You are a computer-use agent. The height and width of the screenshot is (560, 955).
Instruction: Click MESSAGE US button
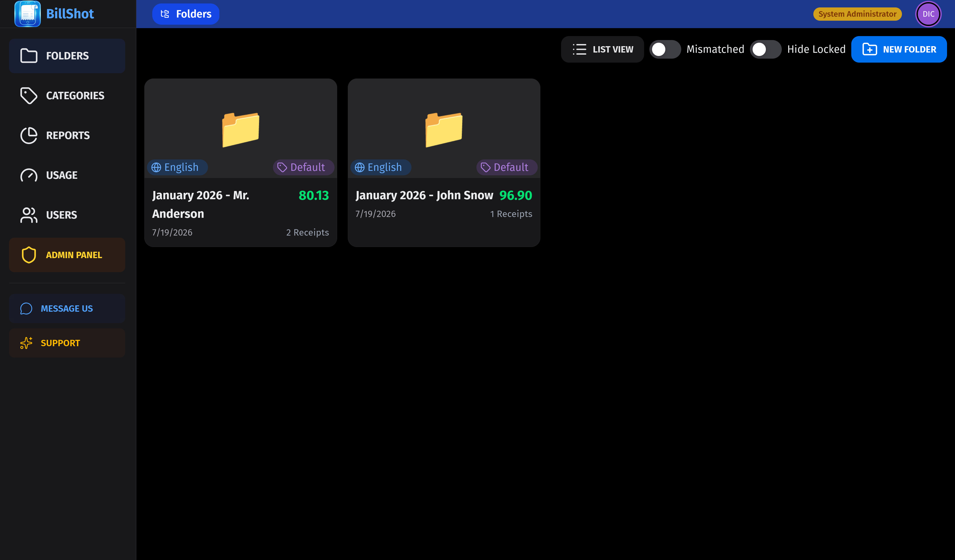[67, 309]
